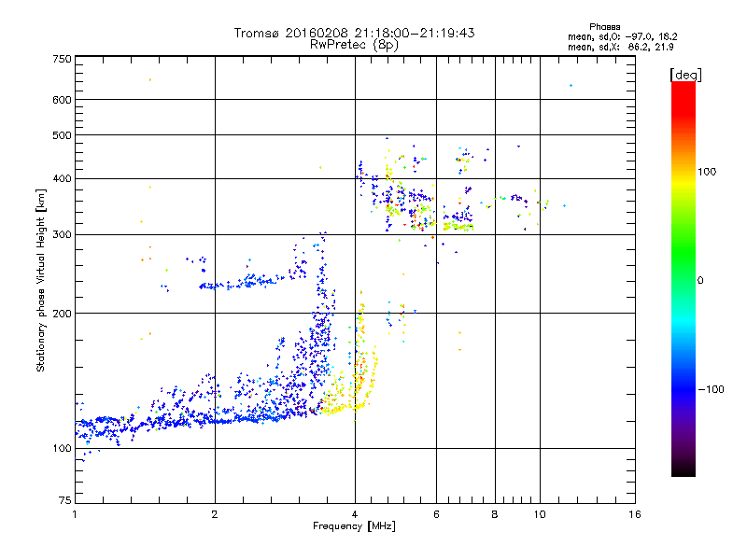Click the y-axis tick label '600'
This screenshot has width=747, height=560.
point(62,100)
